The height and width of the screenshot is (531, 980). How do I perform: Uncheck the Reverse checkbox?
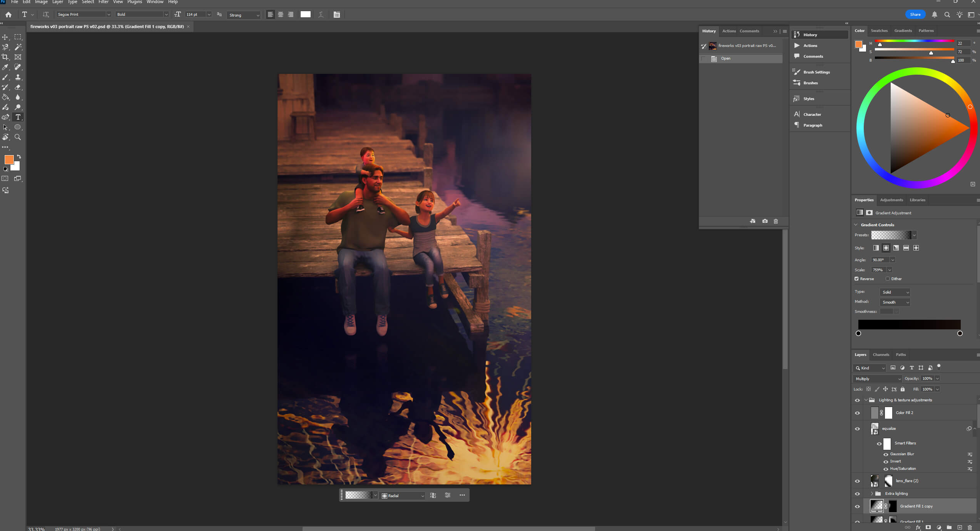pos(856,279)
